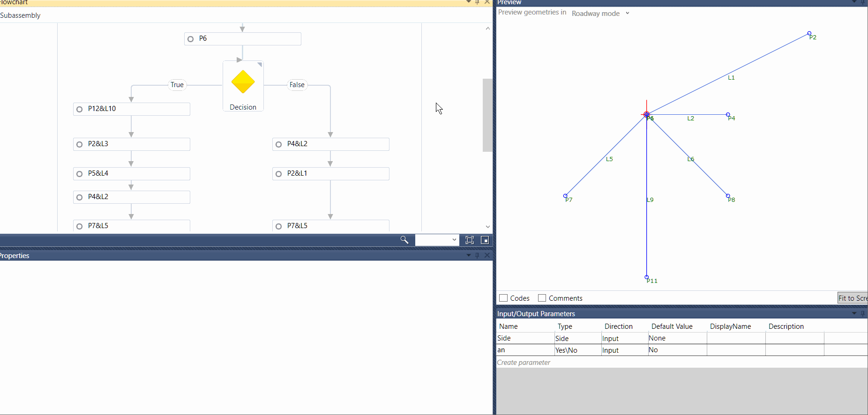
Task: Click the magnifier zoom icon below the flowchart
Action: pyautogui.click(x=404, y=240)
